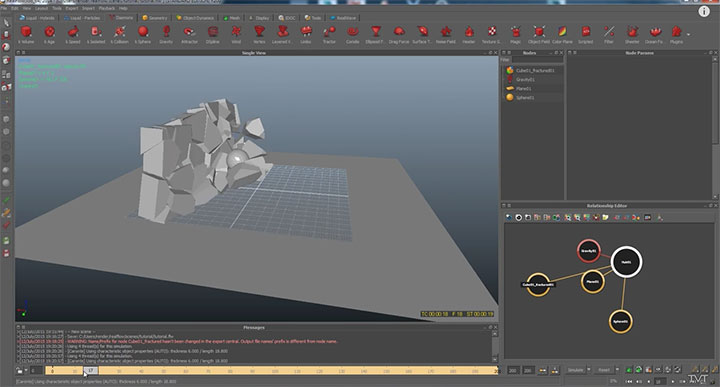Open the Layout menu
The height and width of the screenshot is (387, 720).
click(x=41, y=8)
